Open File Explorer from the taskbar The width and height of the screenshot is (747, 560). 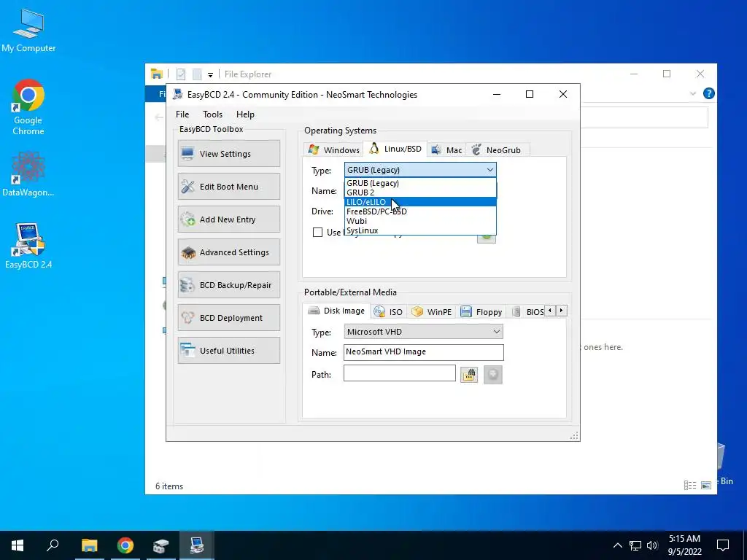89,545
